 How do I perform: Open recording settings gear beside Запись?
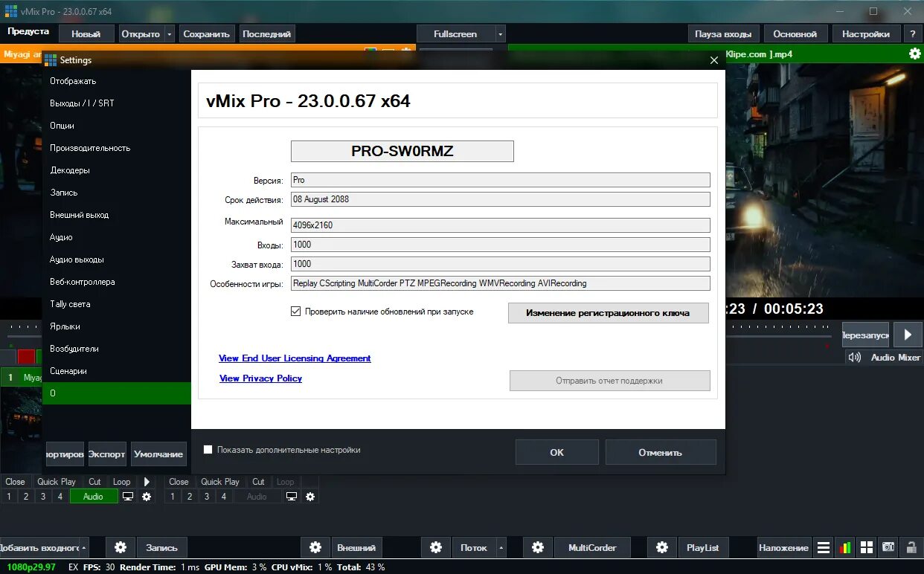tap(121, 547)
